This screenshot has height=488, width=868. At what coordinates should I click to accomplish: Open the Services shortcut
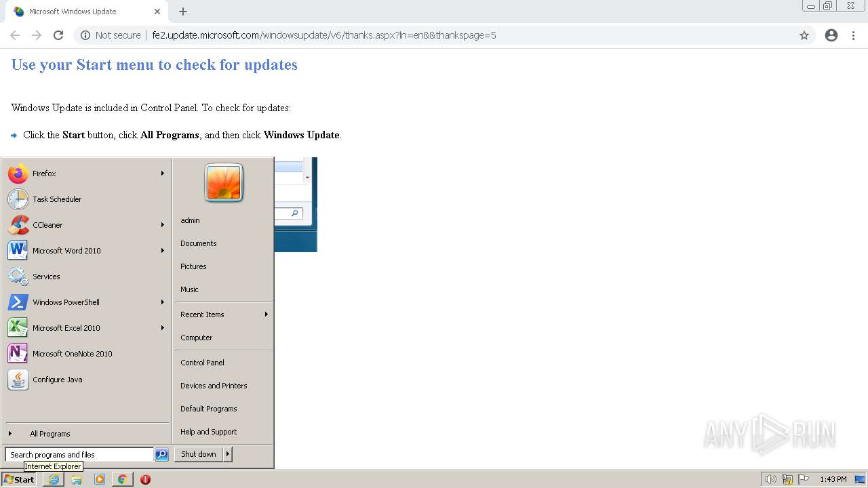pos(86,277)
